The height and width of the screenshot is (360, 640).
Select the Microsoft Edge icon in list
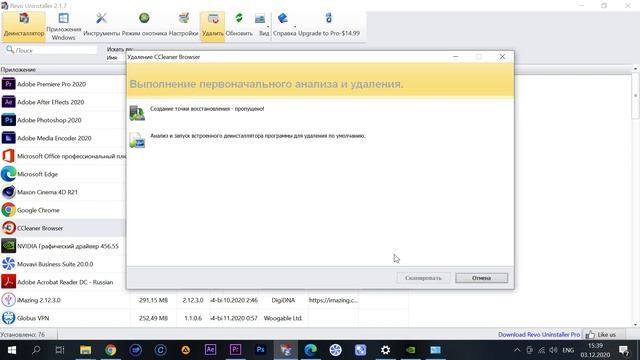[8, 174]
